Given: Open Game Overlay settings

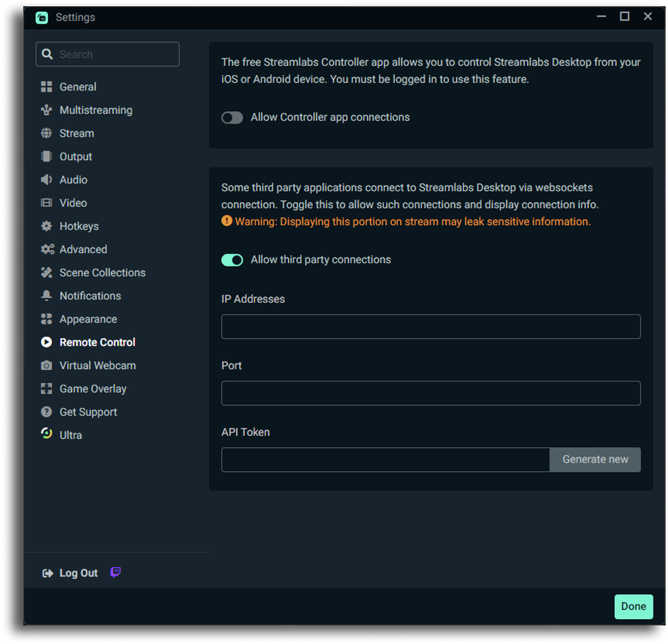Looking at the screenshot, I should point(93,389).
